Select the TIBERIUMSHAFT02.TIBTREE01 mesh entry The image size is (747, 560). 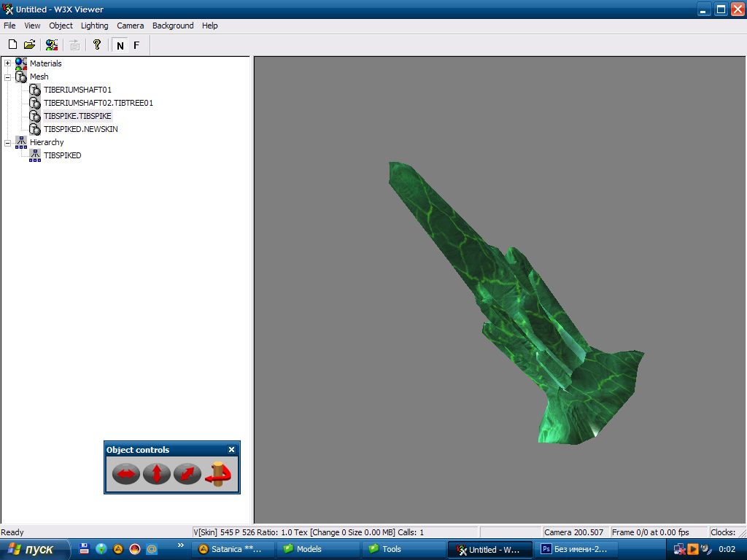pyautogui.click(x=98, y=103)
